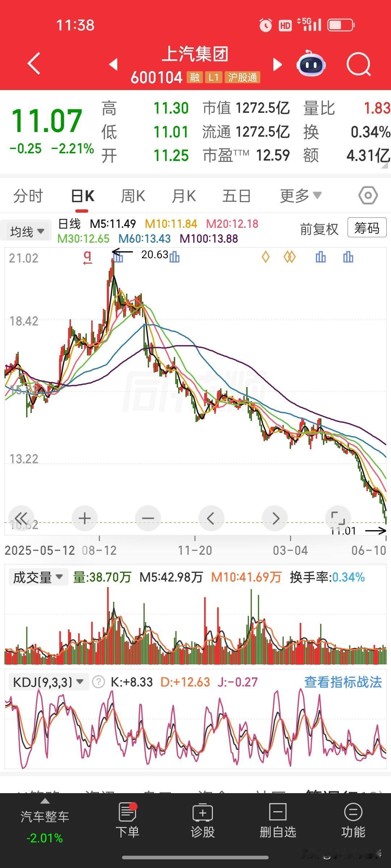Tap stock code 600104
Image resolution: width=391 pixels, height=868 pixels.
pyautogui.click(x=156, y=77)
